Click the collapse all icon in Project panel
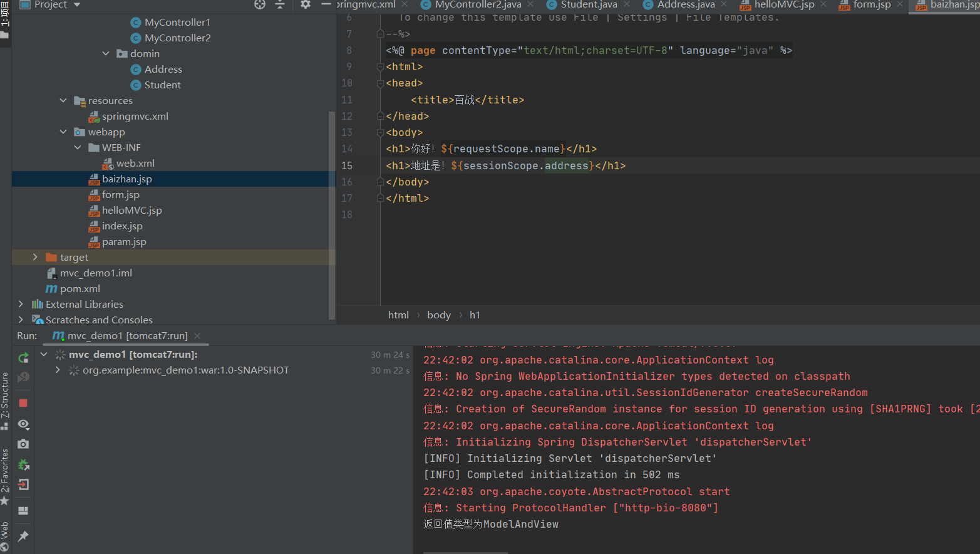Image resolution: width=980 pixels, height=554 pixels. (280, 4)
